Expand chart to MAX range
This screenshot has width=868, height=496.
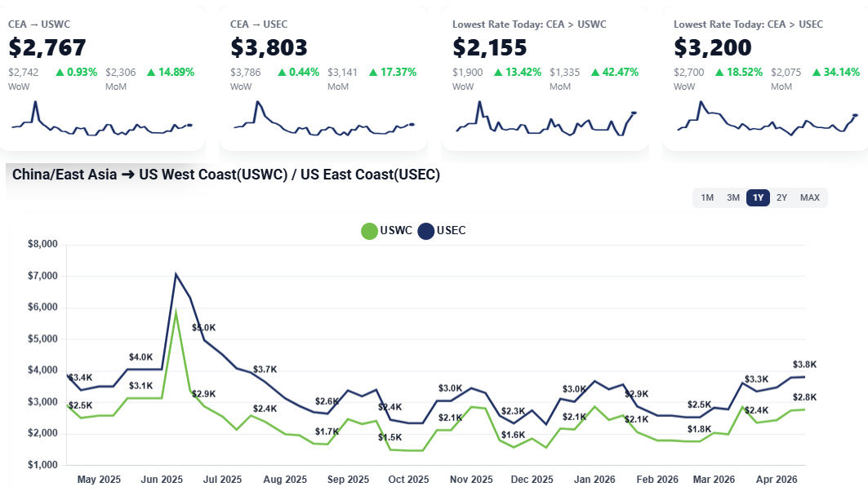coord(810,197)
